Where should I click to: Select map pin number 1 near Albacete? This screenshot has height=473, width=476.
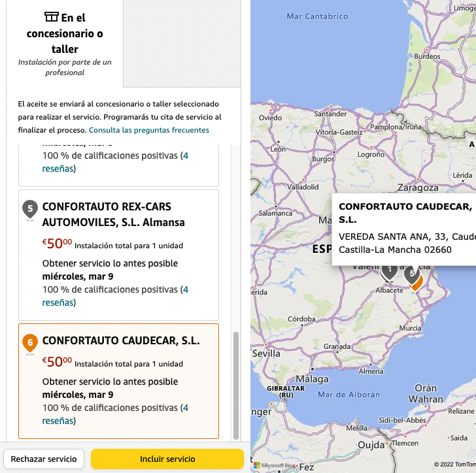click(x=390, y=270)
